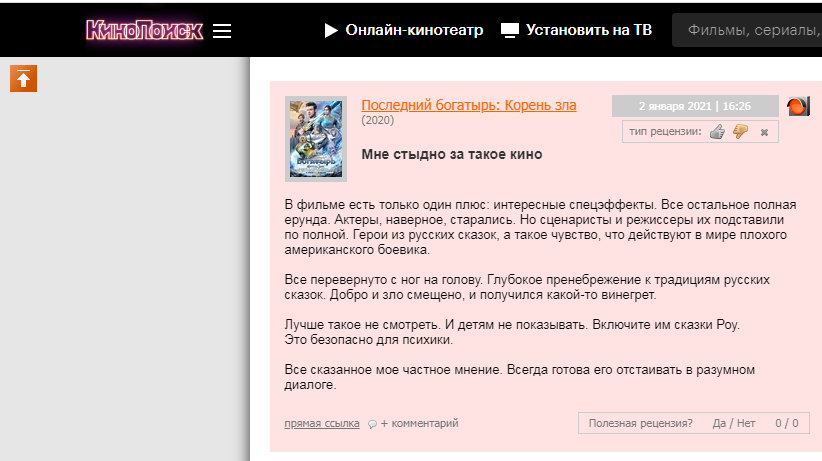Click the comment bubble icon

(x=372, y=424)
